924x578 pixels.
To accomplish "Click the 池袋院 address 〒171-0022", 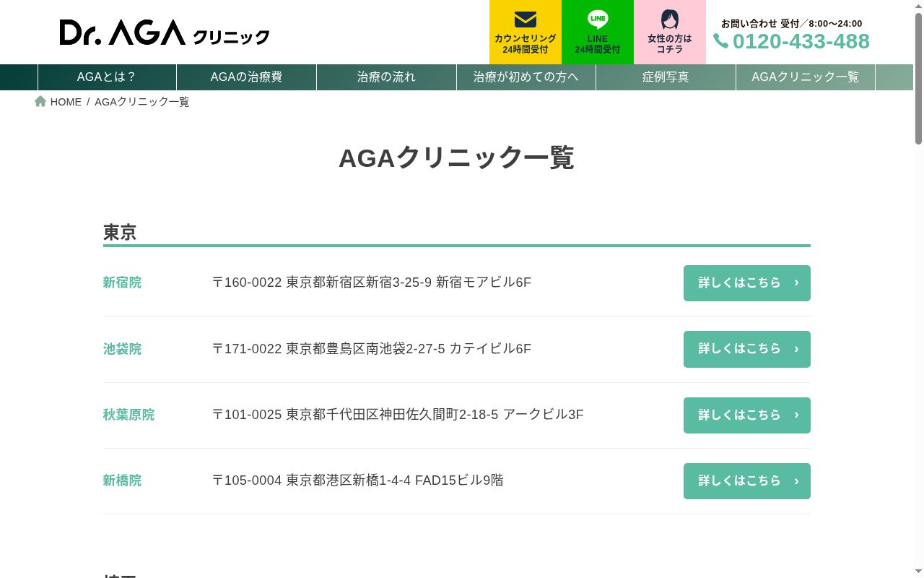I will point(372,349).
